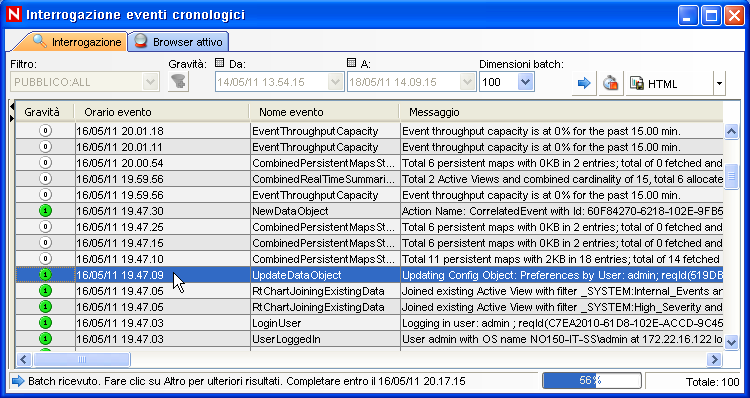Click the Novell N application icon

[14, 14]
